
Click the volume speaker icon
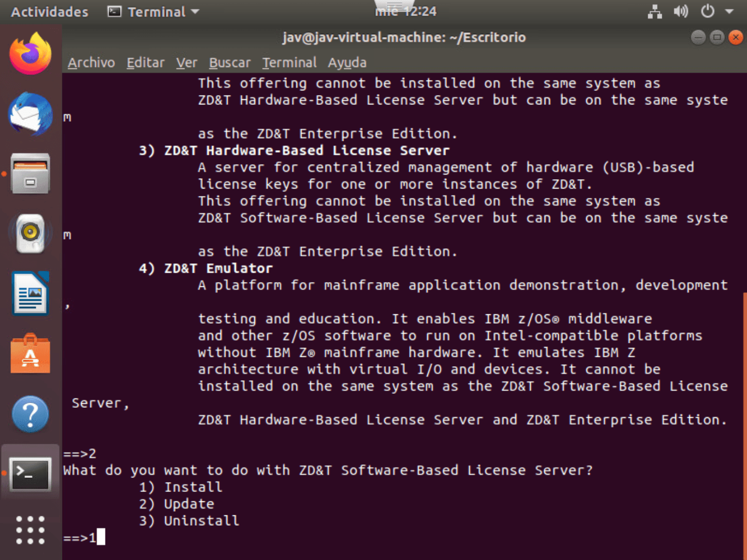click(x=680, y=11)
